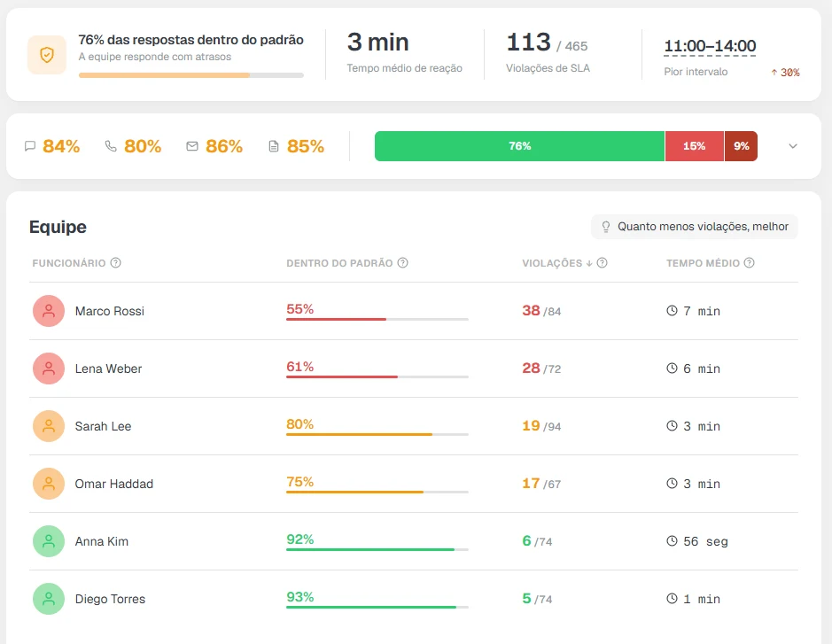Screen dimensions: 832x644
Task: Open the help icon next to Funcionário
Action: 116,262
